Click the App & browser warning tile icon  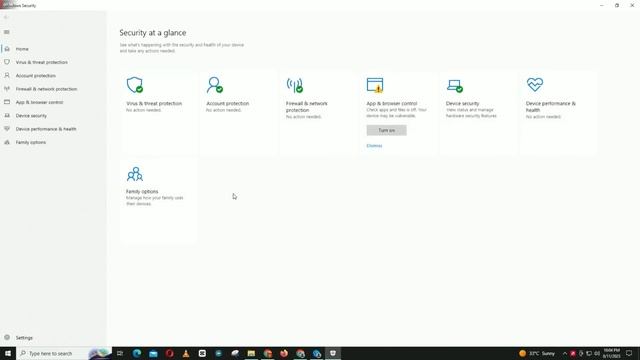click(375, 85)
